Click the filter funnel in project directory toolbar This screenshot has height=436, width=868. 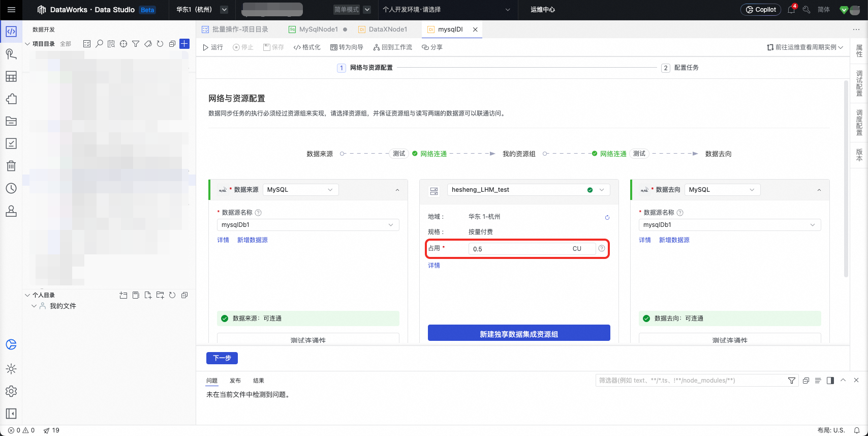click(136, 44)
